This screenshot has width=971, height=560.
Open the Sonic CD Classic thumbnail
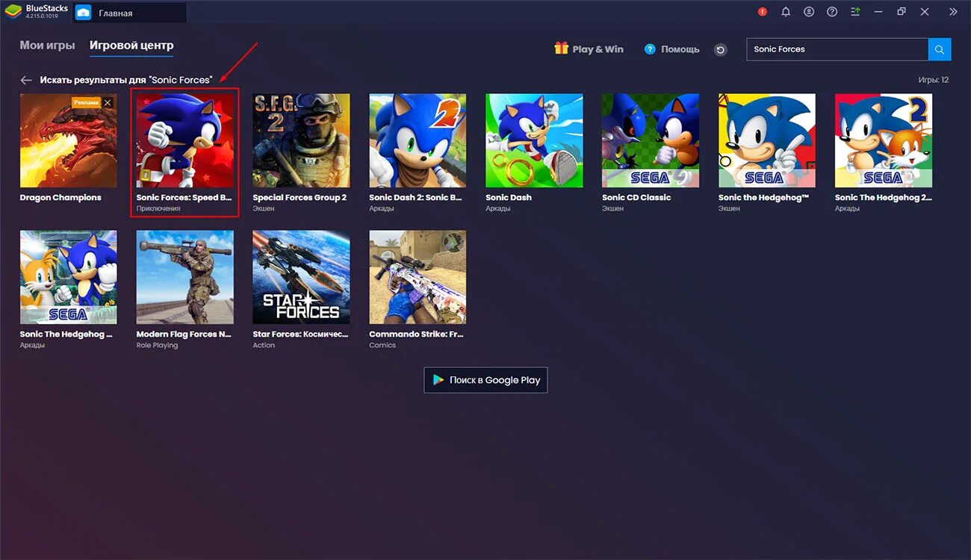point(651,140)
